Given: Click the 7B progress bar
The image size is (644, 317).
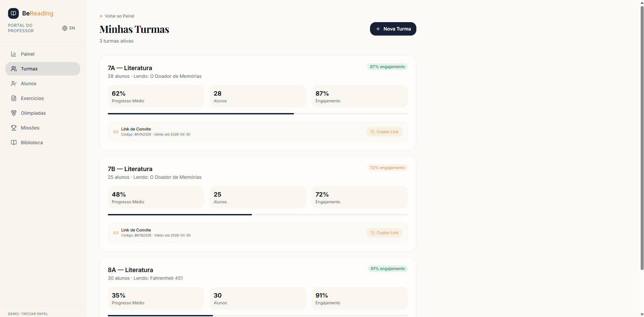Looking at the screenshot, I should point(258,215).
